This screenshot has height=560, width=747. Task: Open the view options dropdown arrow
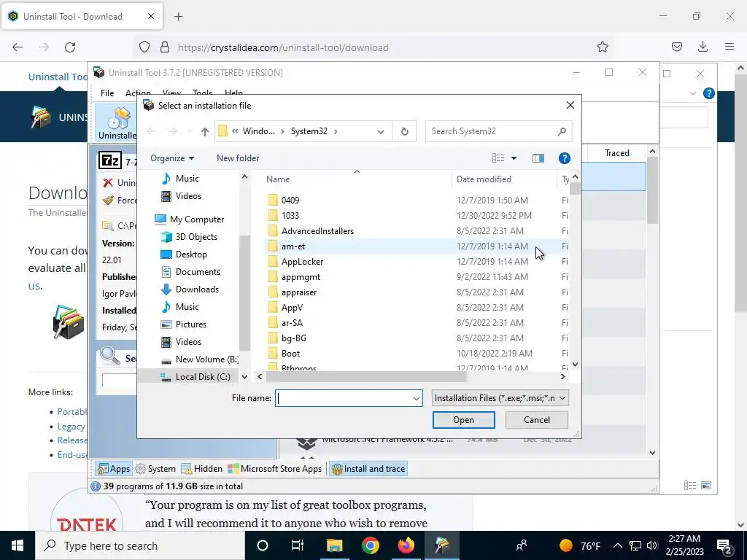(514, 158)
